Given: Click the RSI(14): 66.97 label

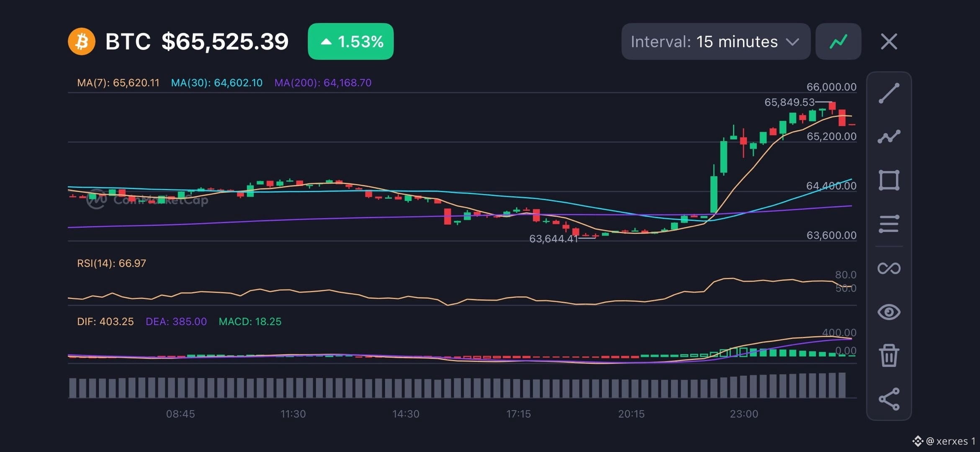Looking at the screenshot, I should pos(111,263).
